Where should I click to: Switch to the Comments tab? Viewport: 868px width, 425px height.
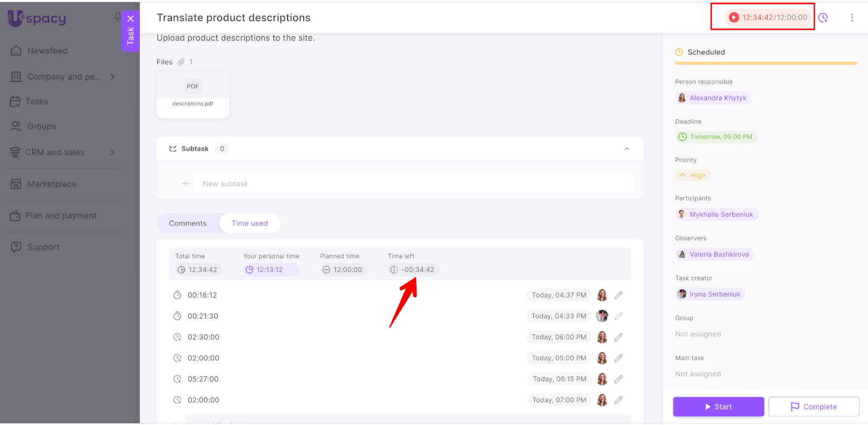(188, 223)
